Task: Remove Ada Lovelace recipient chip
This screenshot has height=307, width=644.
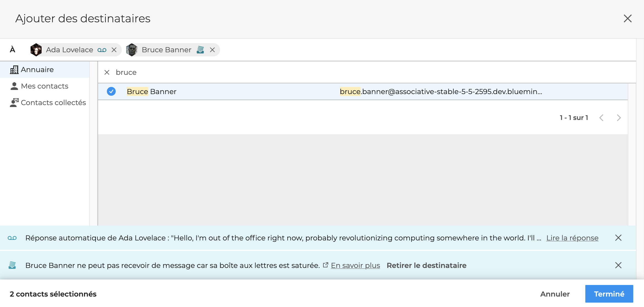Action: click(114, 50)
